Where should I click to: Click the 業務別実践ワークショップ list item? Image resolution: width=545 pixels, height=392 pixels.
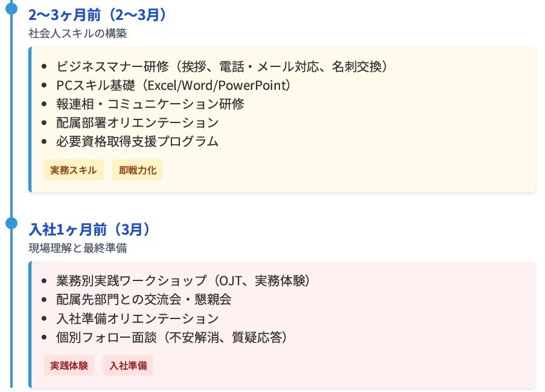pos(183,280)
